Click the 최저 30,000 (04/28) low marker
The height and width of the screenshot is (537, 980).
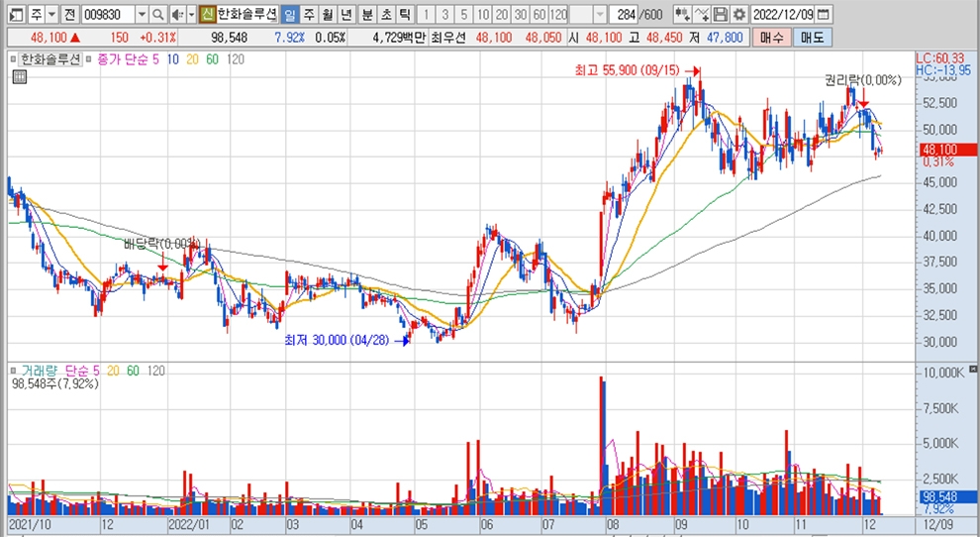coord(337,340)
